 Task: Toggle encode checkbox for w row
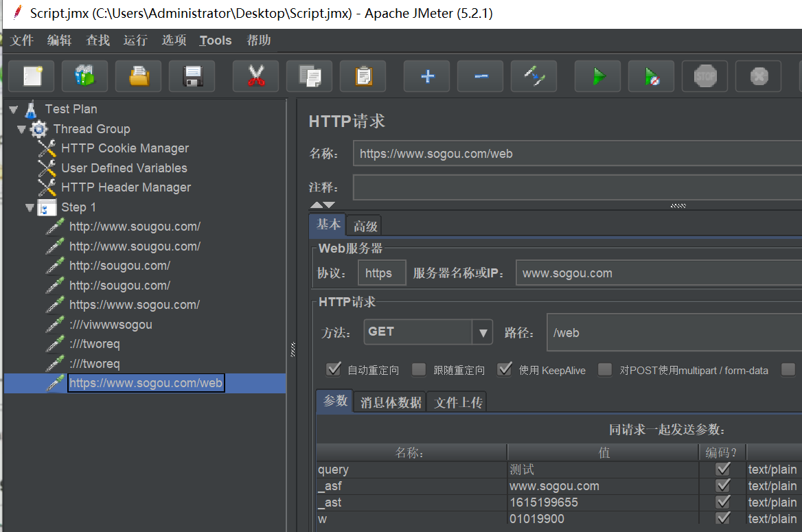coord(723,518)
